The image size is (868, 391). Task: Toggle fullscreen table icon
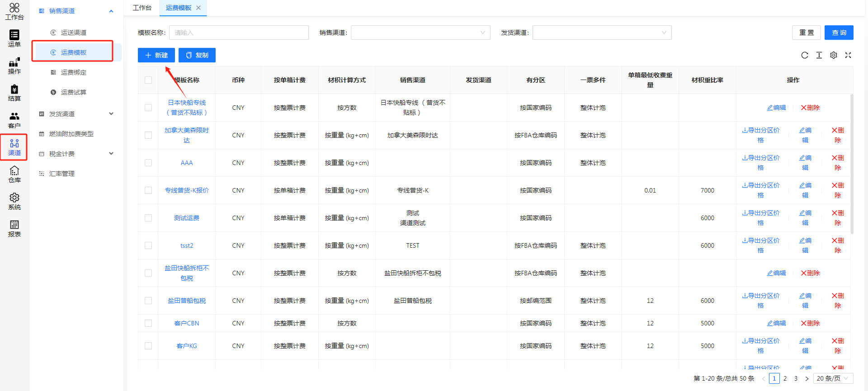point(848,55)
